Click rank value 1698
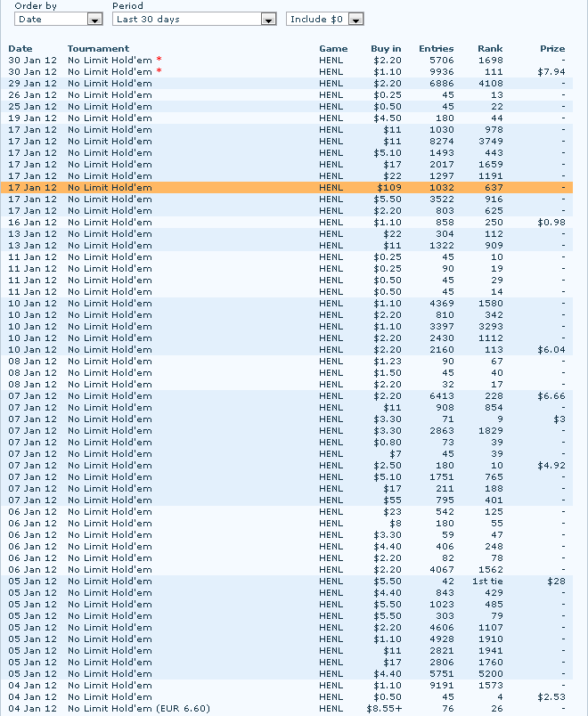Screen dimensions: 588x716 click(x=491, y=60)
